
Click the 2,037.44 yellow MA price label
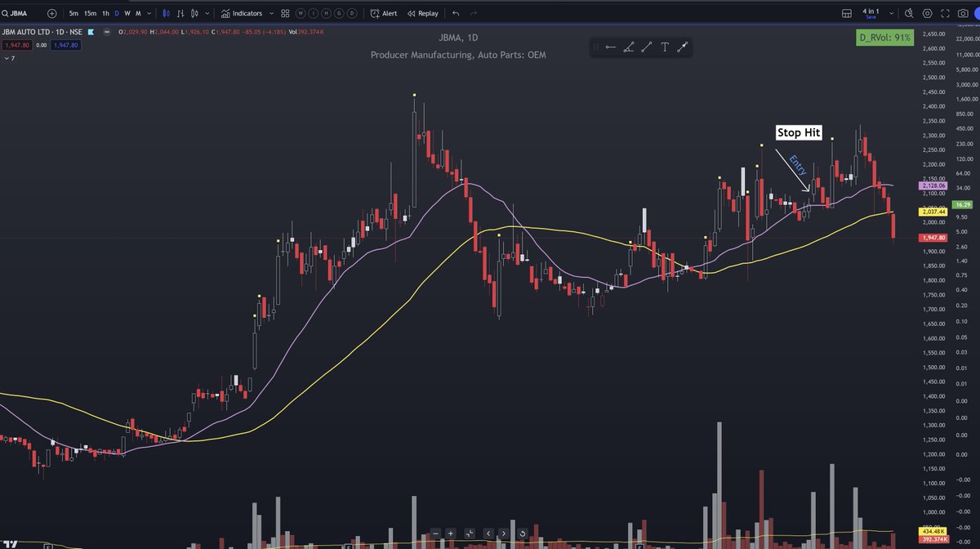pyautogui.click(x=933, y=212)
